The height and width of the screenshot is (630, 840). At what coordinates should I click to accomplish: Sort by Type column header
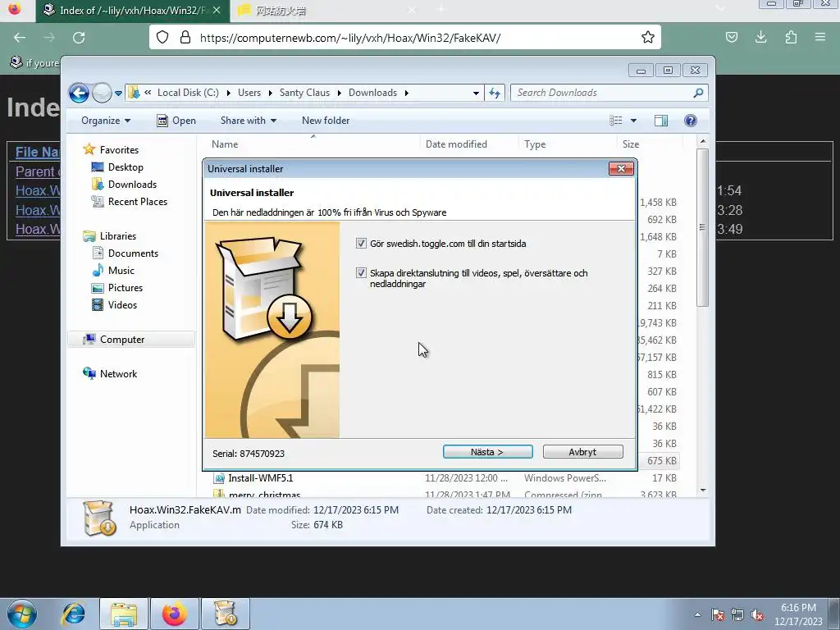pos(568,144)
